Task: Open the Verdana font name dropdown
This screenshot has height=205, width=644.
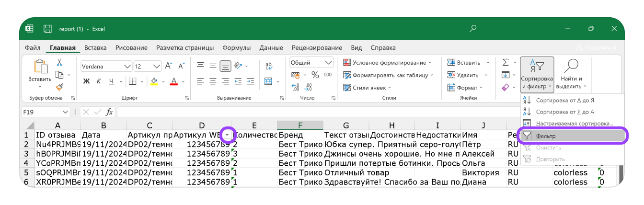Action: click(127, 66)
